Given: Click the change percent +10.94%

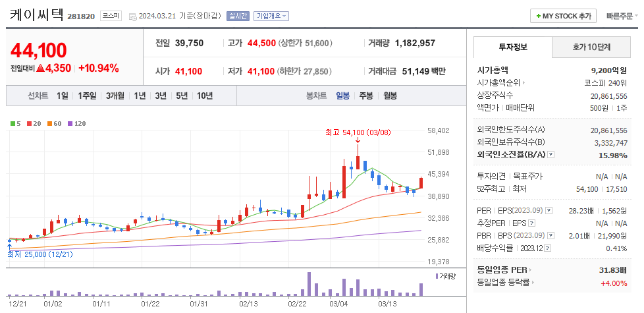Looking at the screenshot, I should tap(99, 68).
